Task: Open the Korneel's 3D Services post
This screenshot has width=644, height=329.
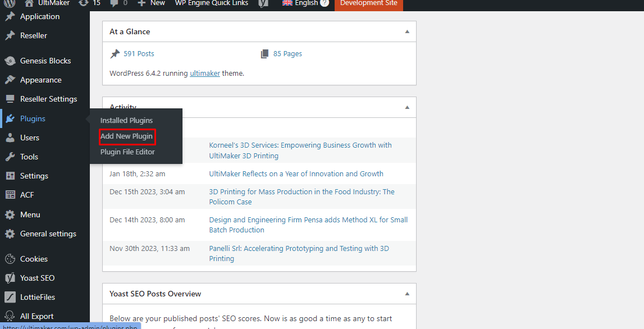Action: pos(300,150)
